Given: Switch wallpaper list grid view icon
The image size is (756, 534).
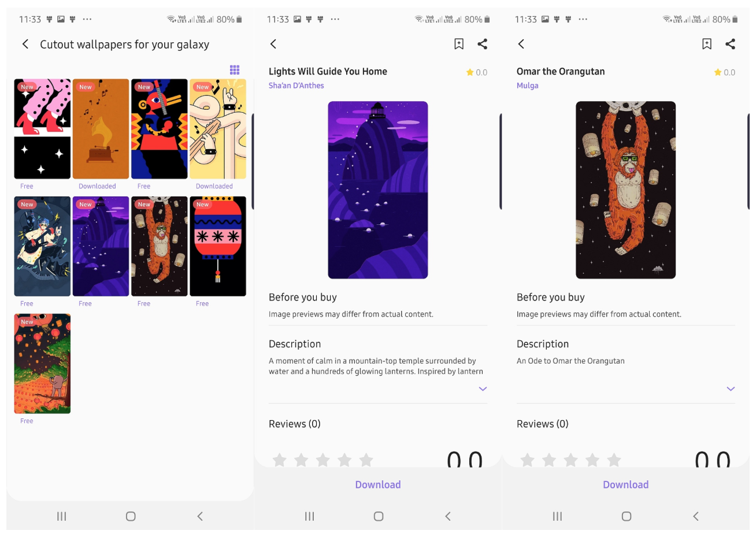Looking at the screenshot, I should click(x=235, y=70).
